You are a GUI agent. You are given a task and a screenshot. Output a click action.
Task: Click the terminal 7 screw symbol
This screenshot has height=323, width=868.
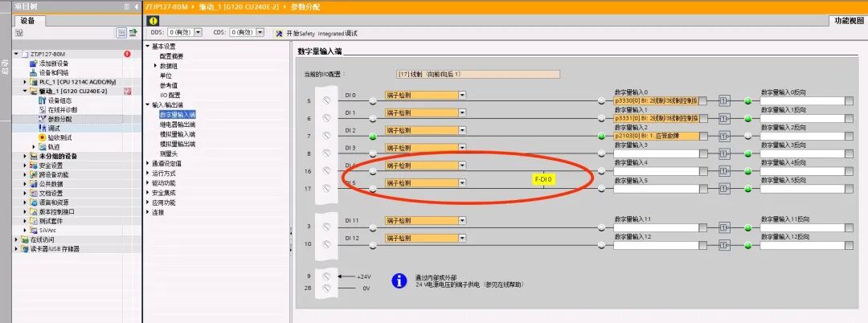pyautogui.click(x=326, y=136)
